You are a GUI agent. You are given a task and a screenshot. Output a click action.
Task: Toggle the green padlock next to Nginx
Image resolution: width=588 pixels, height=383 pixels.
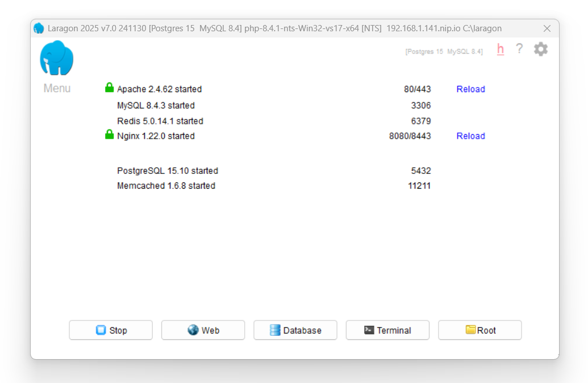[x=110, y=135]
